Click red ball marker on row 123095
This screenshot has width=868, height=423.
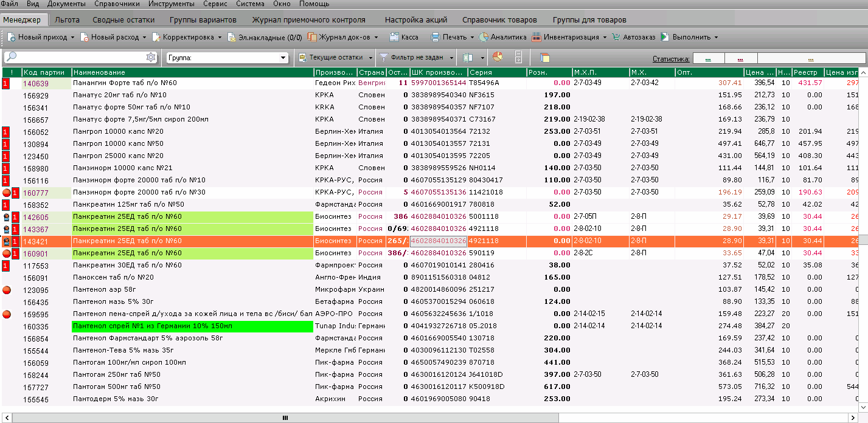[6, 290]
